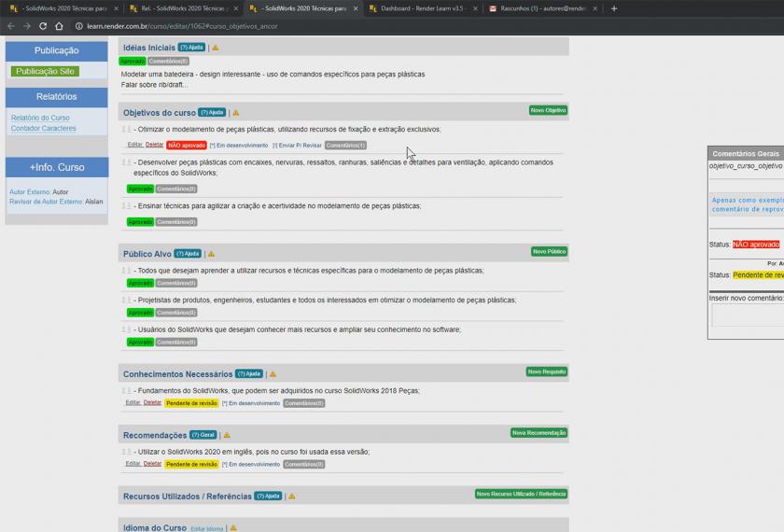Open the Relatório do Curso link
Viewport: 784px width, 532px height.
click(x=40, y=118)
